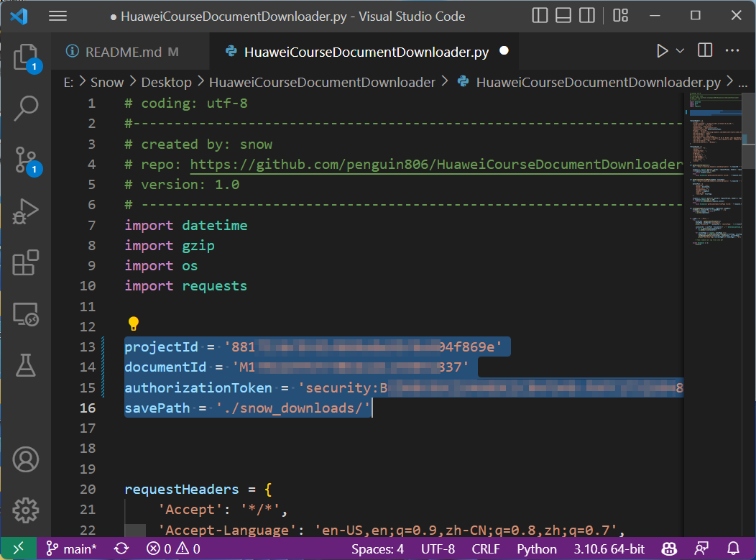Synchronize changes via the sync icon
The image size is (756, 560).
[121, 549]
